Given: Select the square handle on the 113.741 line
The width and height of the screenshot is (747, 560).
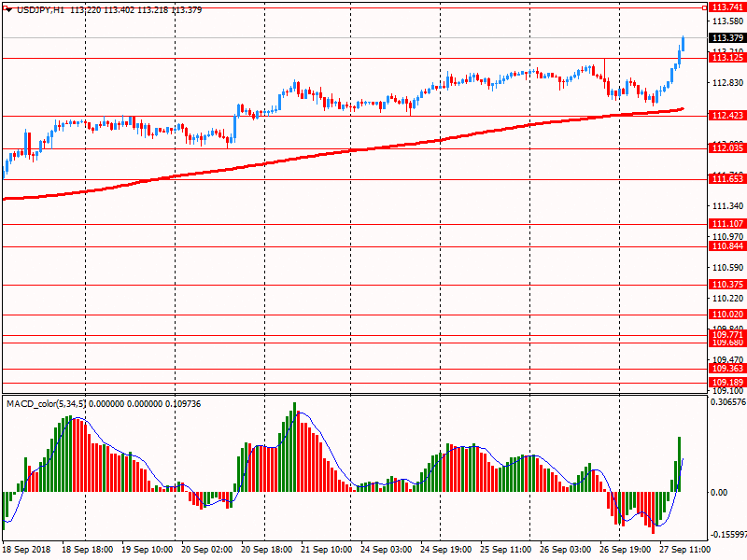Looking at the screenshot, I should click(x=705, y=7).
